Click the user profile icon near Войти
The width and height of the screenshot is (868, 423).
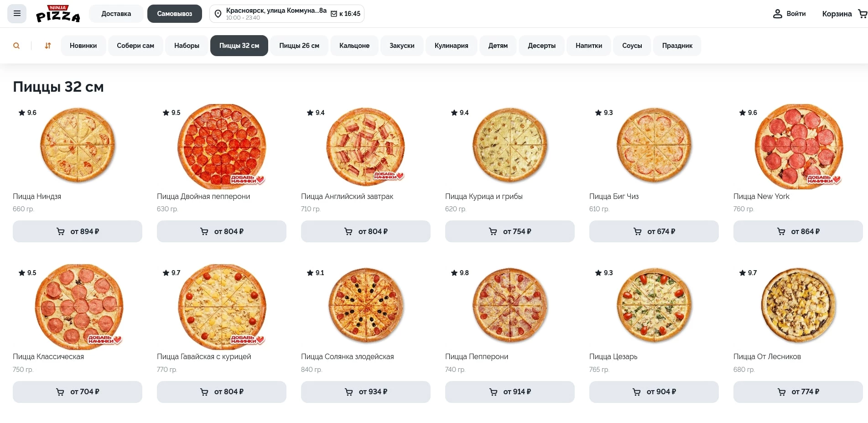[x=777, y=14]
